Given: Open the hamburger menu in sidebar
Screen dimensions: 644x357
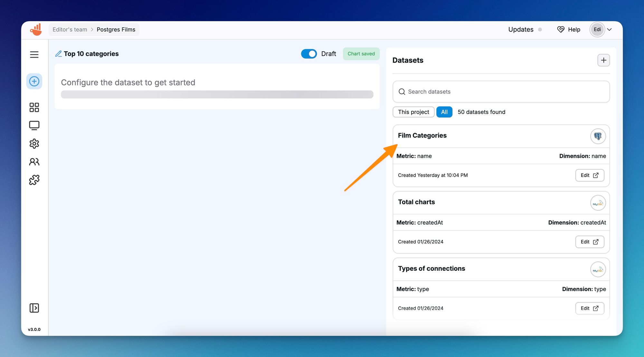Looking at the screenshot, I should 34,54.
